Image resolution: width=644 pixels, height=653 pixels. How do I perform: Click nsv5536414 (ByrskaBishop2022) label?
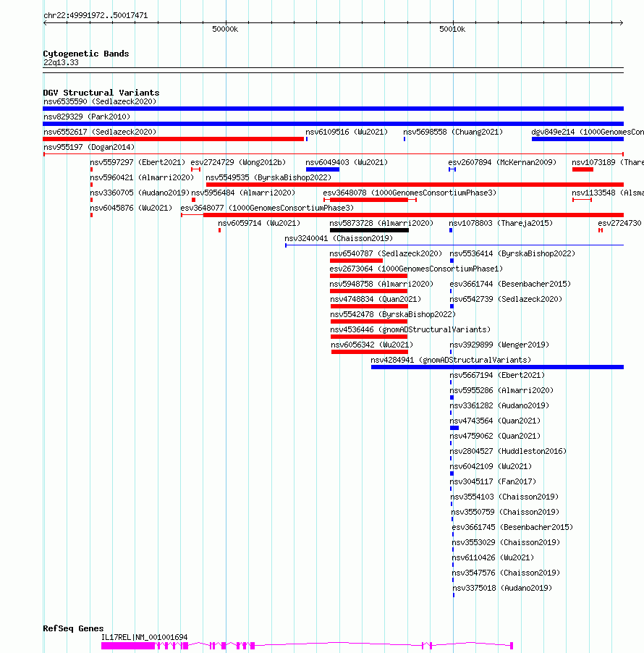(512, 253)
